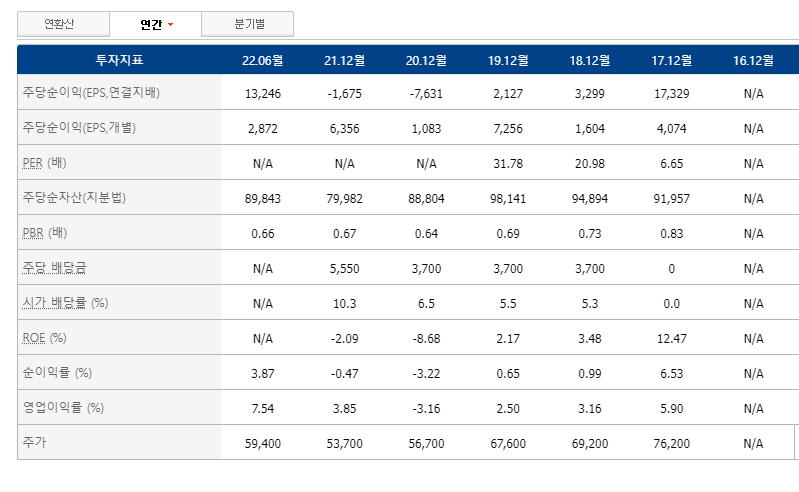This screenshot has height=492, width=799.
Task: Click dividend yield value 6.5
Action: 426,304
